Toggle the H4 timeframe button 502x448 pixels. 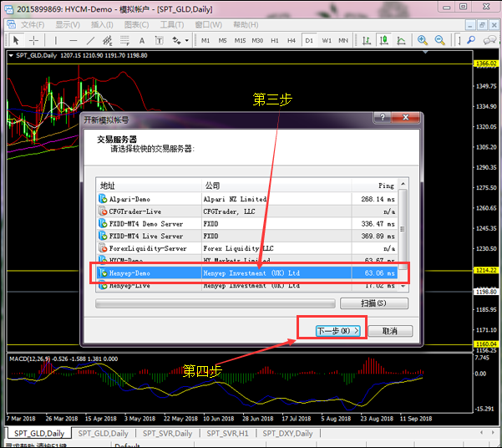pos(292,40)
